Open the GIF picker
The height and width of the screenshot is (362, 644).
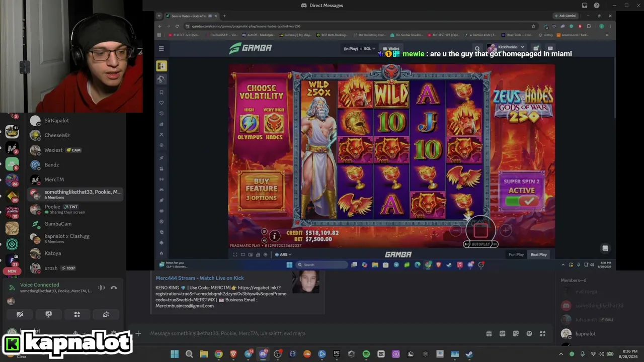click(x=502, y=333)
